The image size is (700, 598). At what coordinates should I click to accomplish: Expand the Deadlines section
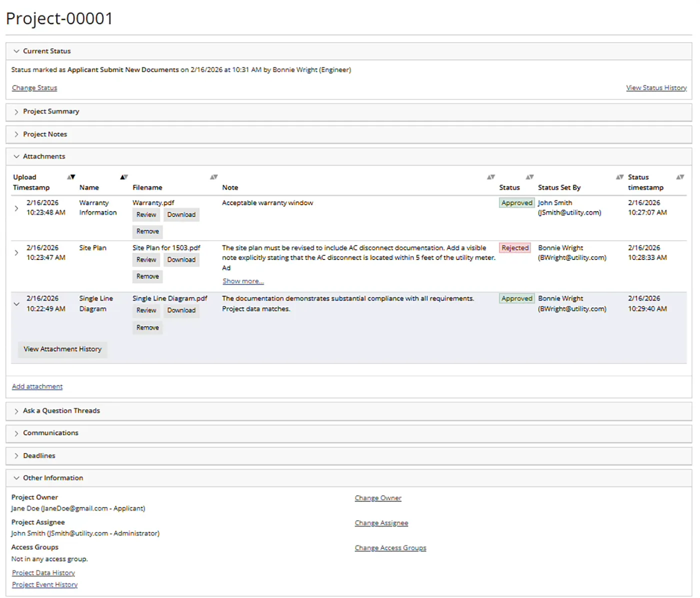(x=16, y=456)
